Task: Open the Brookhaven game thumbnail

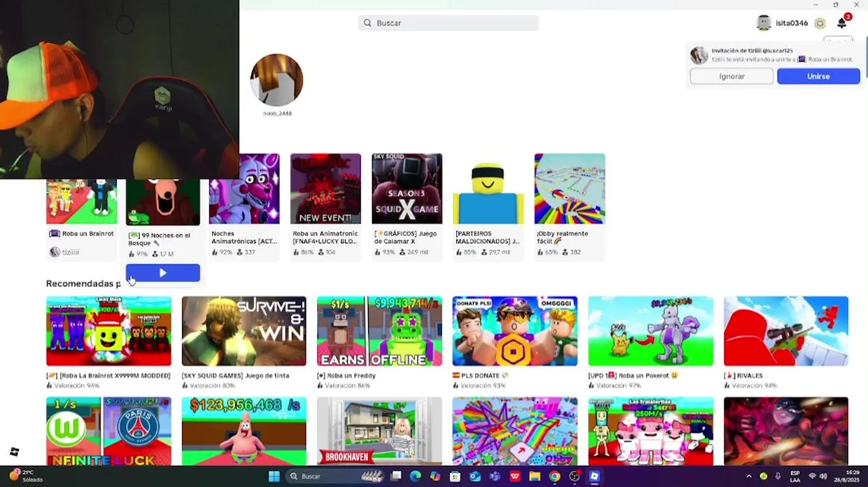Action: 379,431
